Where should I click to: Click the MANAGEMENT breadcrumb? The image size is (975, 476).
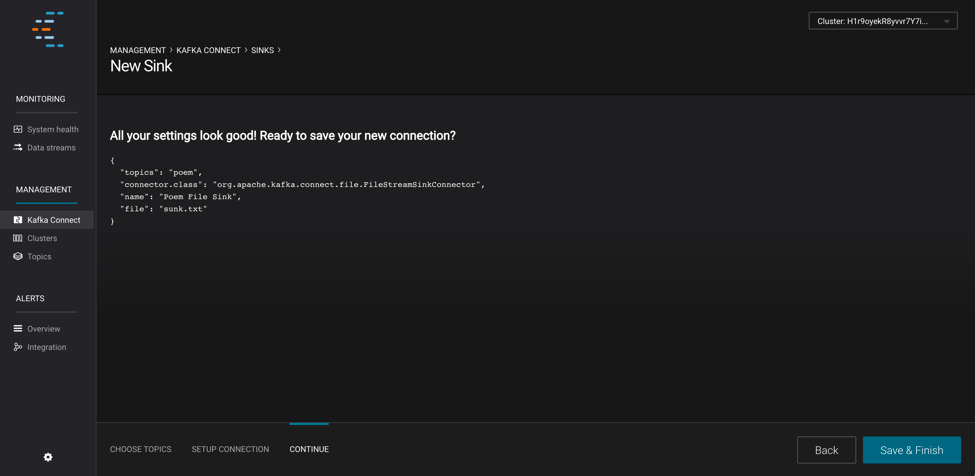pyautogui.click(x=138, y=50)
